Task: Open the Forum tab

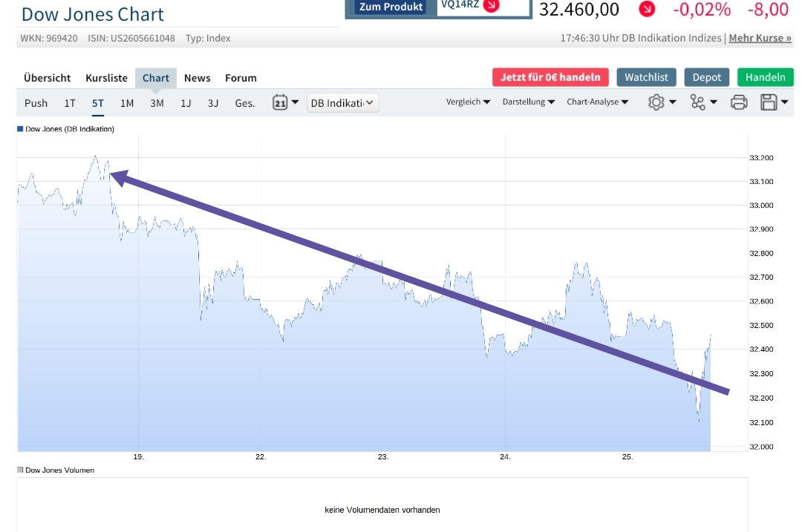Action: click(241, 78)
